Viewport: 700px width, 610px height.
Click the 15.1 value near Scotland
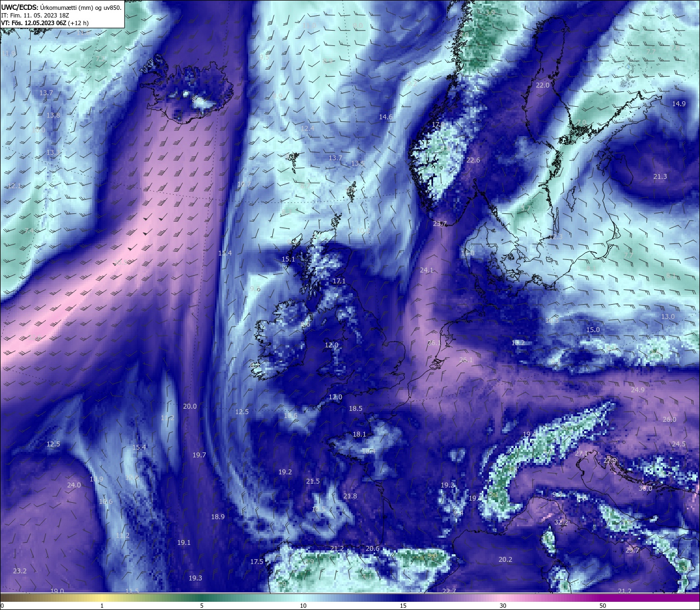[288, 259]
